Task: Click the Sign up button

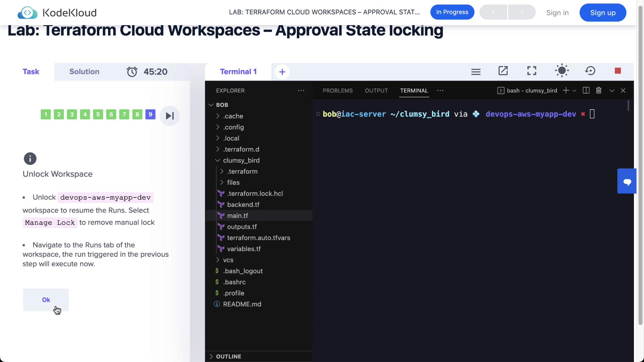Action: (603, 13)
